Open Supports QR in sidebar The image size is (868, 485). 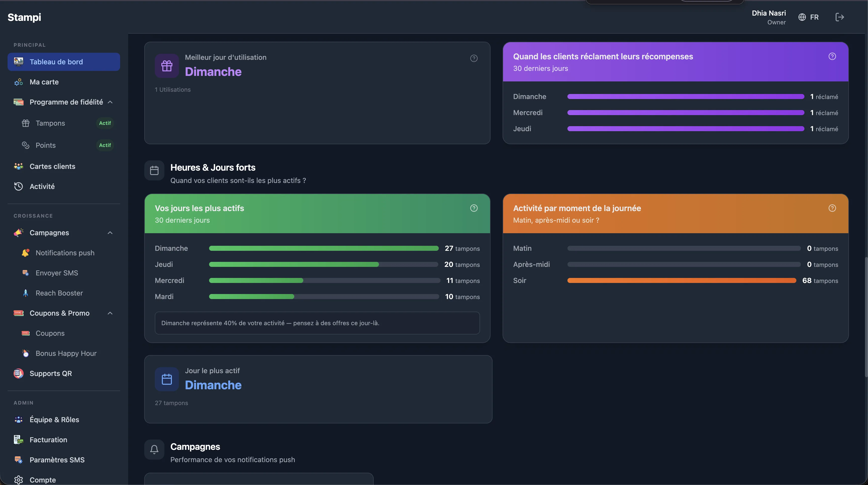click(x=51, y=373)
